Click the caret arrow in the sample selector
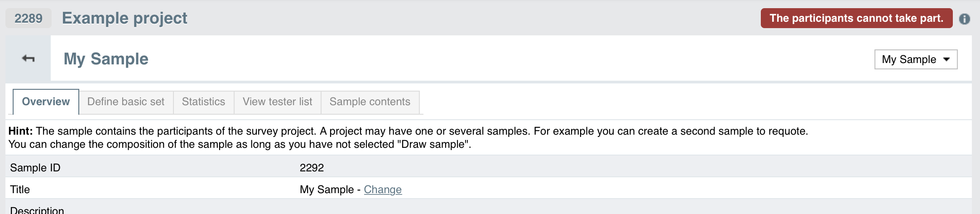This screenshot has width=980, height=214. [946, 59]
